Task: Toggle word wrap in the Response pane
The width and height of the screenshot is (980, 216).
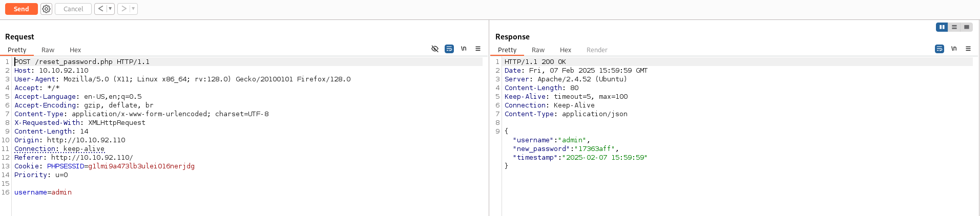Action: 940,49
